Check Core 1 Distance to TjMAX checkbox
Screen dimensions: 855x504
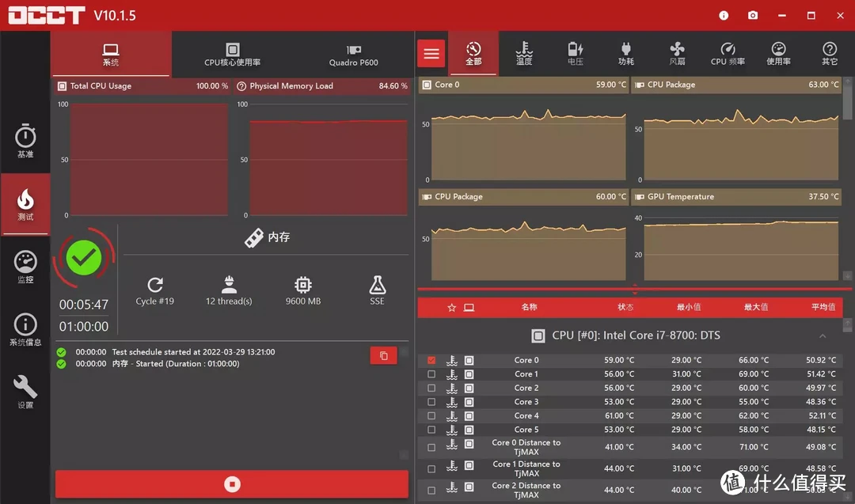431,468
